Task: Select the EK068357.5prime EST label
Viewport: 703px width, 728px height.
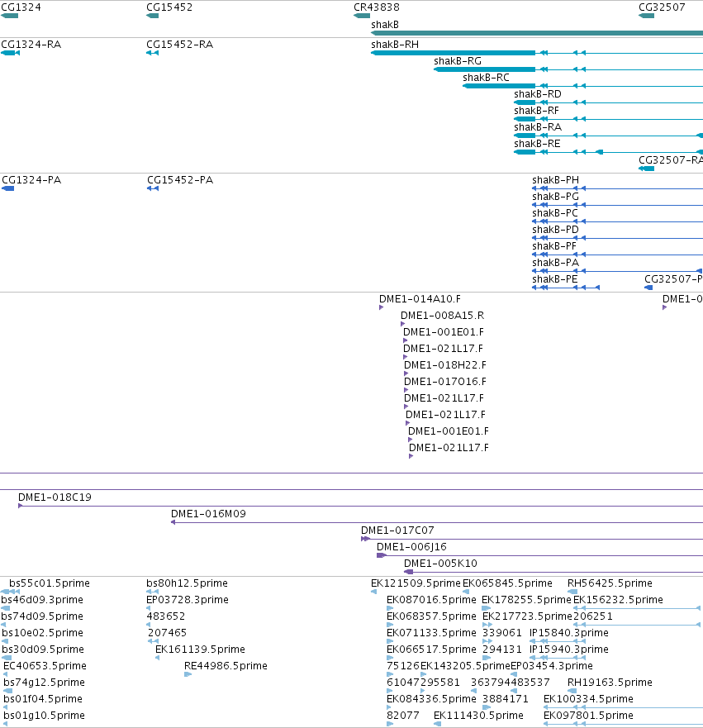Action: click(431, 616)
